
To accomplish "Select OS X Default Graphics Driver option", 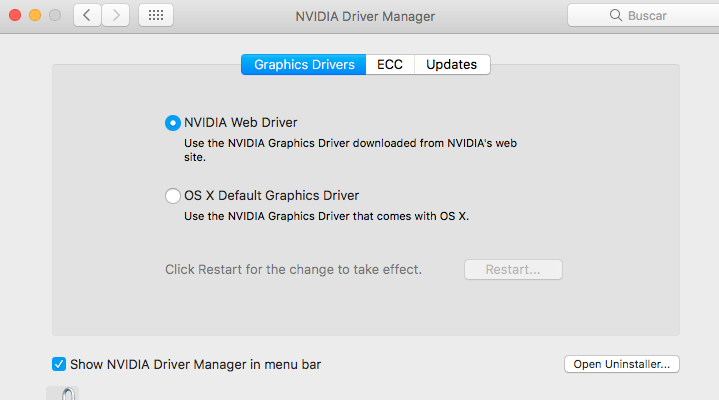I will click(x=173, y=196).
